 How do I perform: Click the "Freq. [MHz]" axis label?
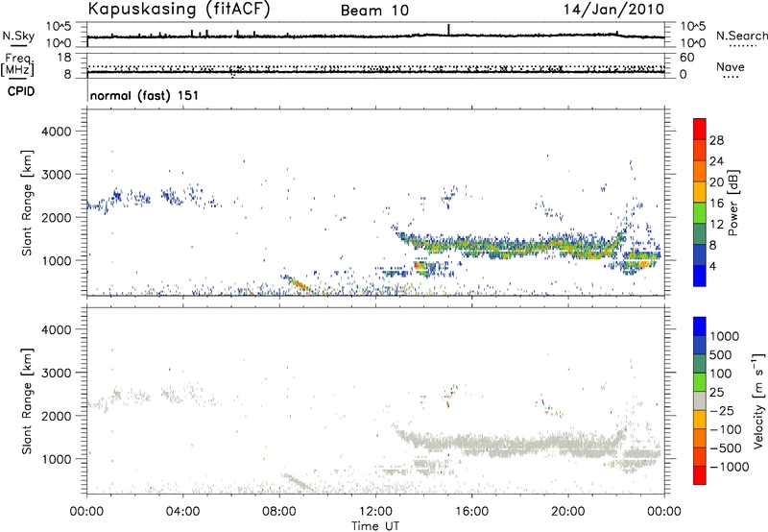click(x=17, y=64)
